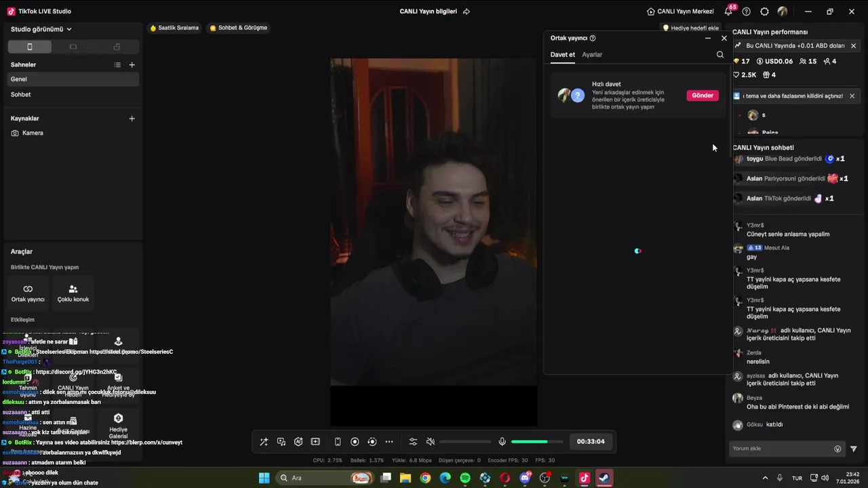Open Steam from the taskbar
Screen dimensions: 868x488
(604, 478)
